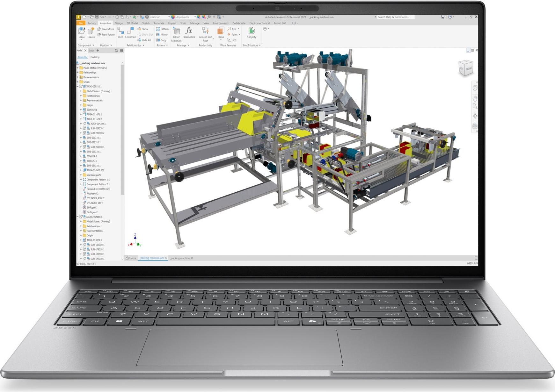The image size is (555, 392).
Task: Click the Mirror component tool
Action: tap(162, 35)
